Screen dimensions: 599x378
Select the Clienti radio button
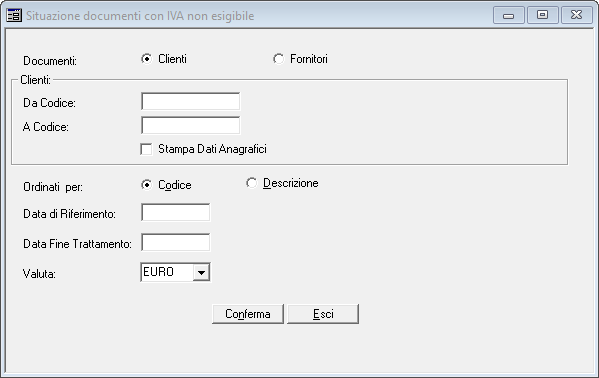coord(146,59)
